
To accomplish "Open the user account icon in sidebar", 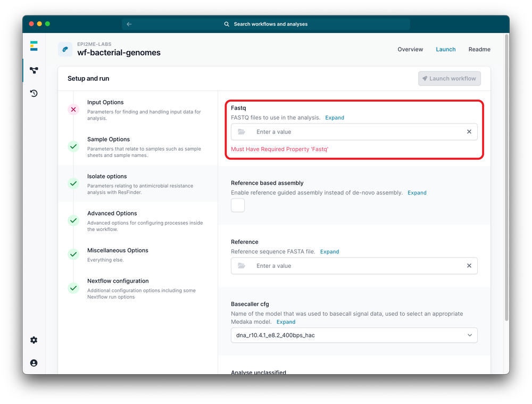I will (34, 363).
